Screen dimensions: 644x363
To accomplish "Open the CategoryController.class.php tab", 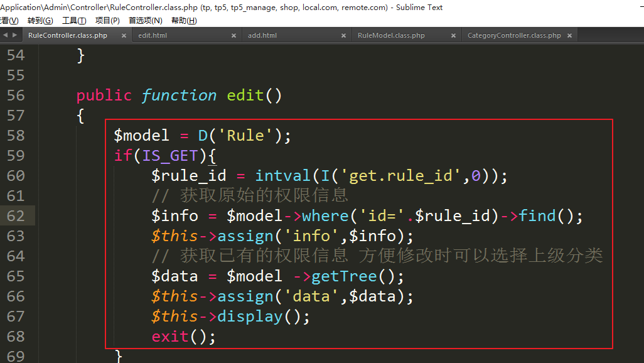I will 513,36.
